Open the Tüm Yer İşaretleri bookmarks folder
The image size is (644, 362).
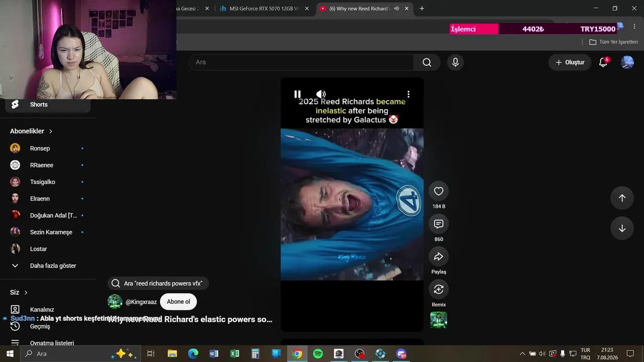click(x=613, y=42)
